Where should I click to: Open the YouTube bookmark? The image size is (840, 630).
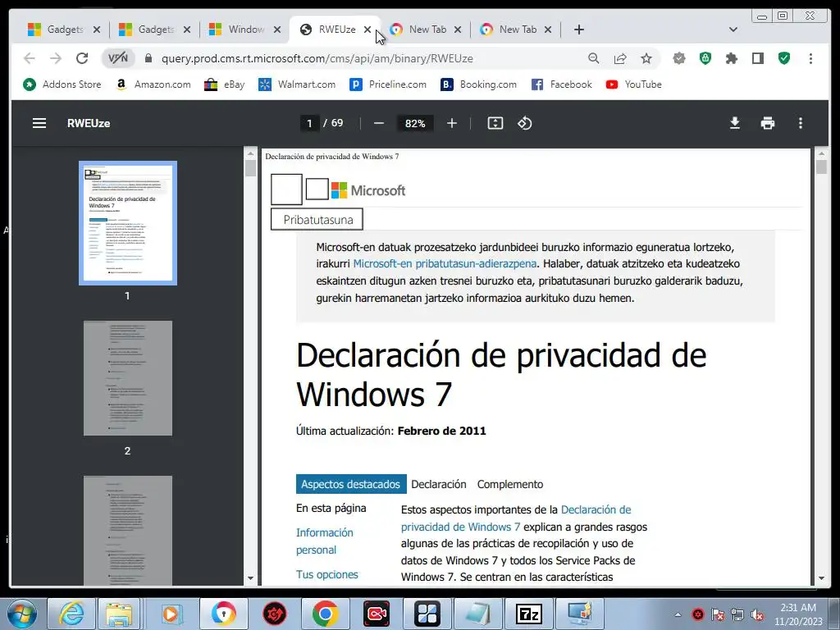point(634,84)
